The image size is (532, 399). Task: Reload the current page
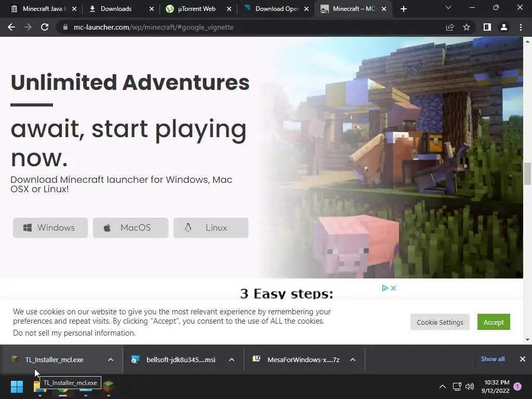(45, 27)
